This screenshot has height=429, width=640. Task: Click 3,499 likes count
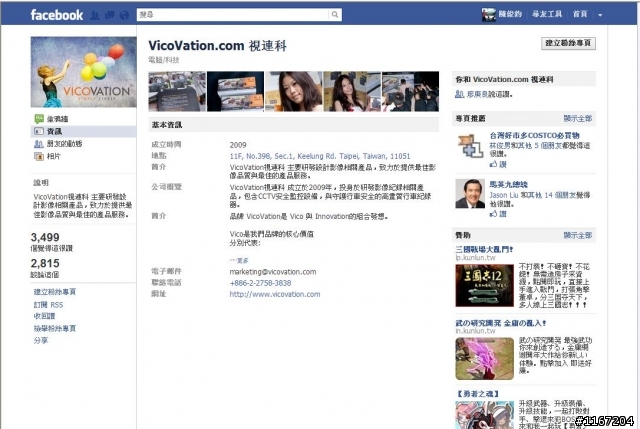(x=45, y=237)
